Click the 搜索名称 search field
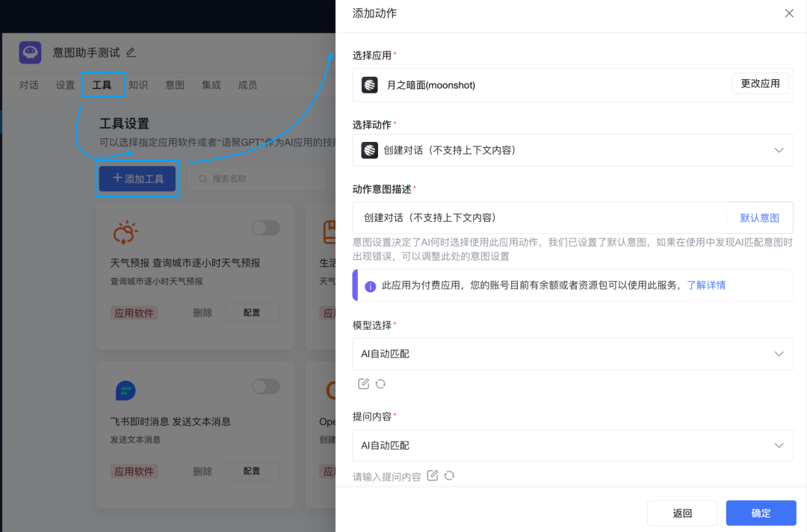Viewport: 807px width, 532px height. pos(257,179)
